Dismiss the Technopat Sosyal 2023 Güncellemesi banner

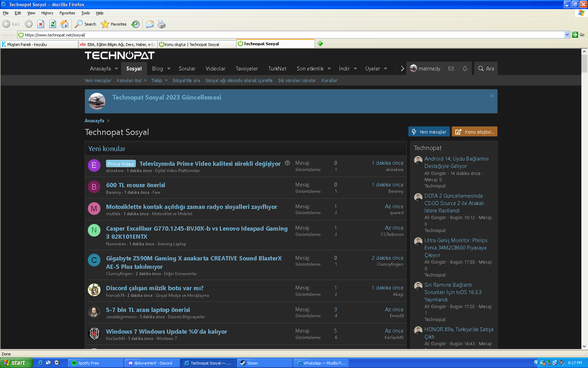[x=492, y=96]
